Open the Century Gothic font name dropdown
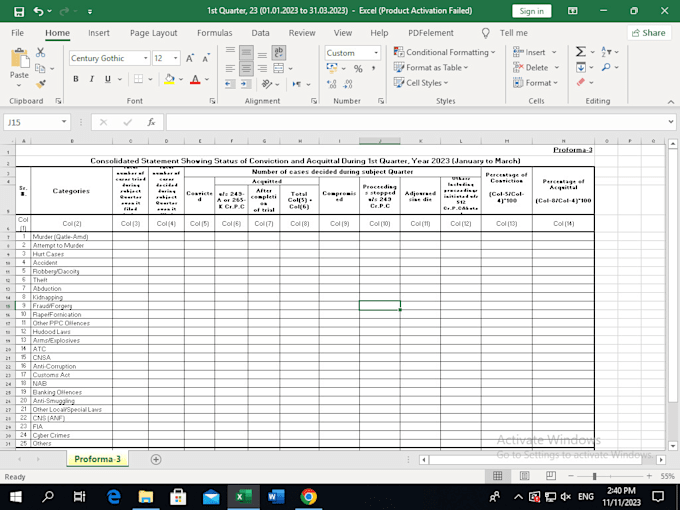 coord(146,58)
